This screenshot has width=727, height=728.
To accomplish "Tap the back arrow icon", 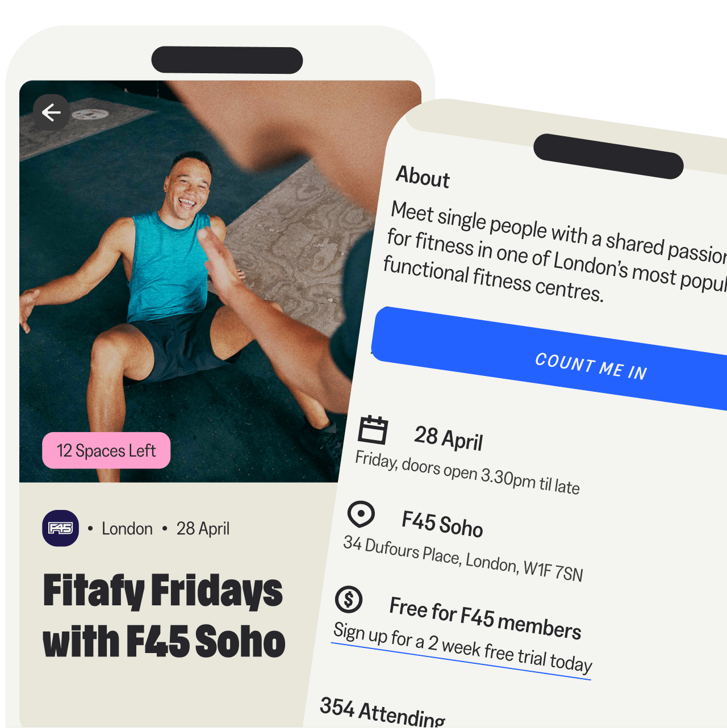I will pos(51,112).
